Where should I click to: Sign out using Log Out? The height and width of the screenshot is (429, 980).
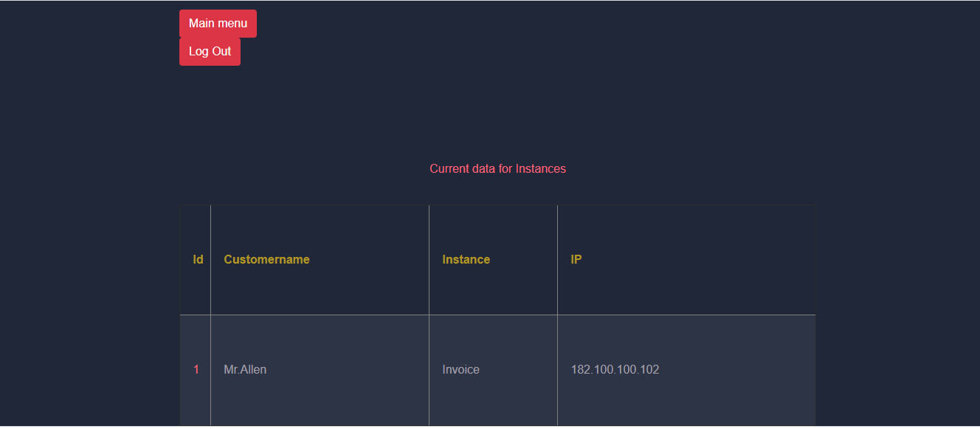pyautogui.click(x=210, y=52)
